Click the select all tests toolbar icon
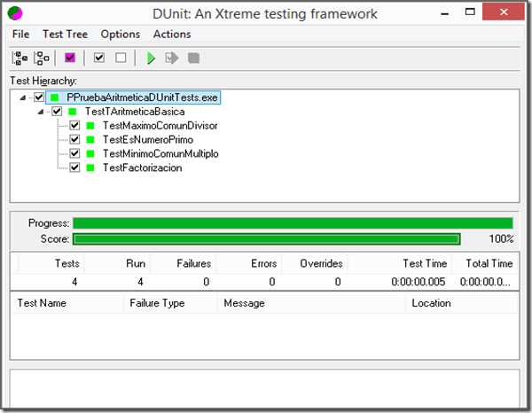The width and height of the screenshot is (532, 413). pyautogui.click(x=20, y=58)
